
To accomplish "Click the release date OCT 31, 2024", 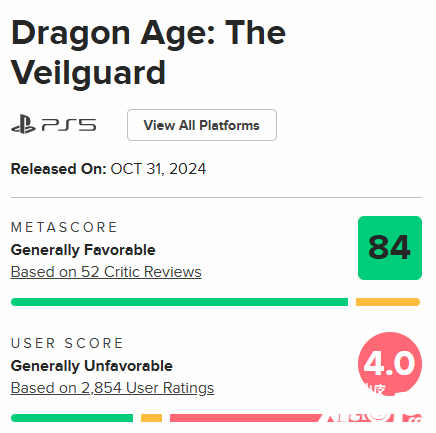I will tap(158, 169).
